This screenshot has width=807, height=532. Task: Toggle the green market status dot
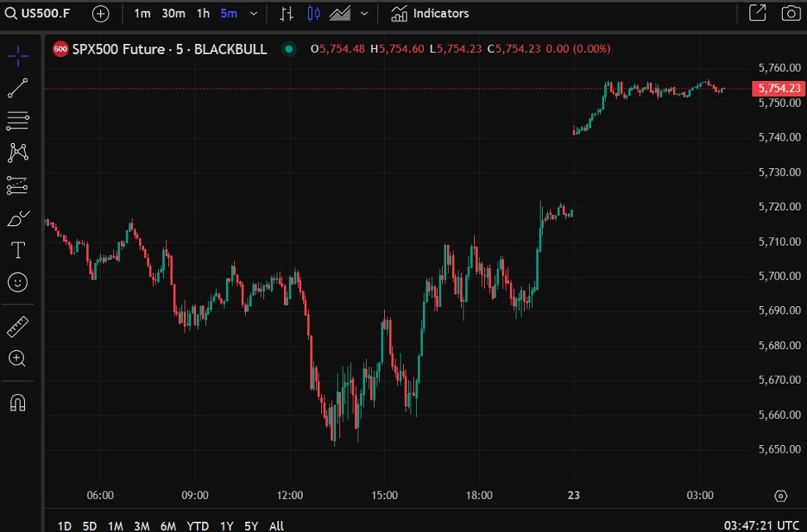288,49
